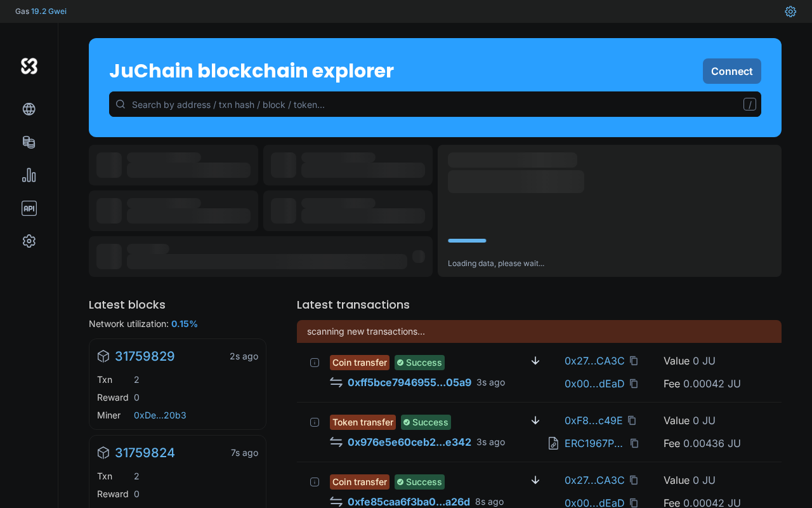Viewport: 812px width, 508px height.
Task: Open the Charts and stats bar-chart icon
Action: pos(29,175)
